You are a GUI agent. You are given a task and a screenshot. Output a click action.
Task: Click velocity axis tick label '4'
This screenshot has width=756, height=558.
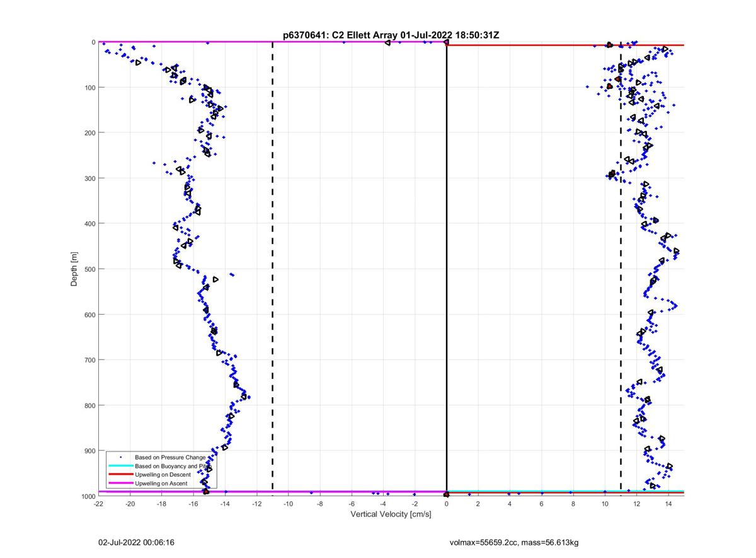pos(510,504)
